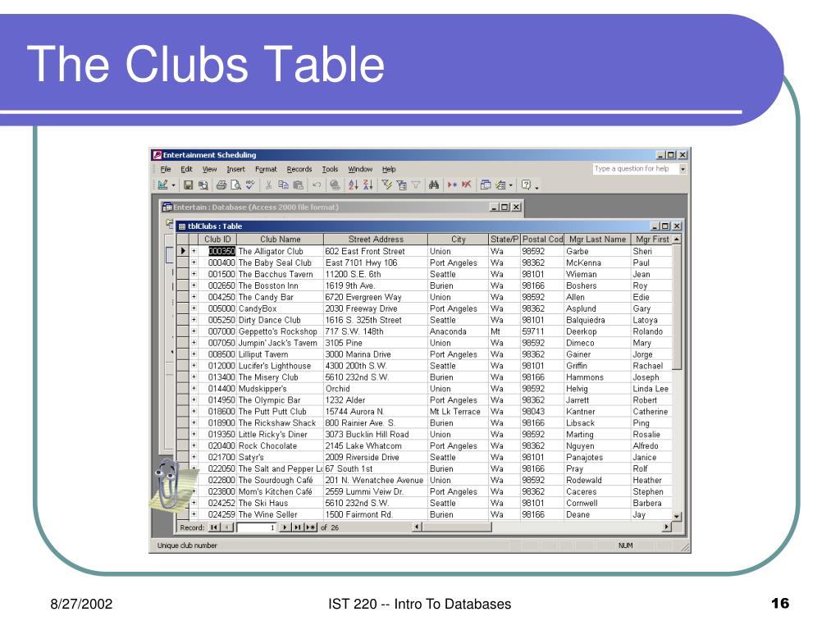Open the Help menu

tap(389, 169)
